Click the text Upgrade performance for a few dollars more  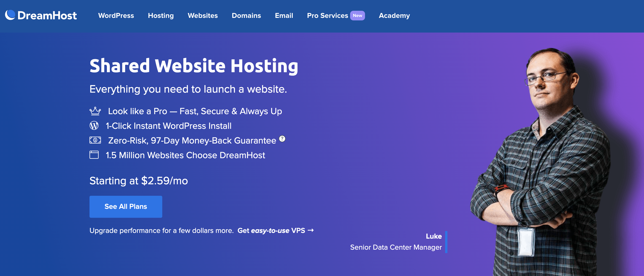coord(162,230)
